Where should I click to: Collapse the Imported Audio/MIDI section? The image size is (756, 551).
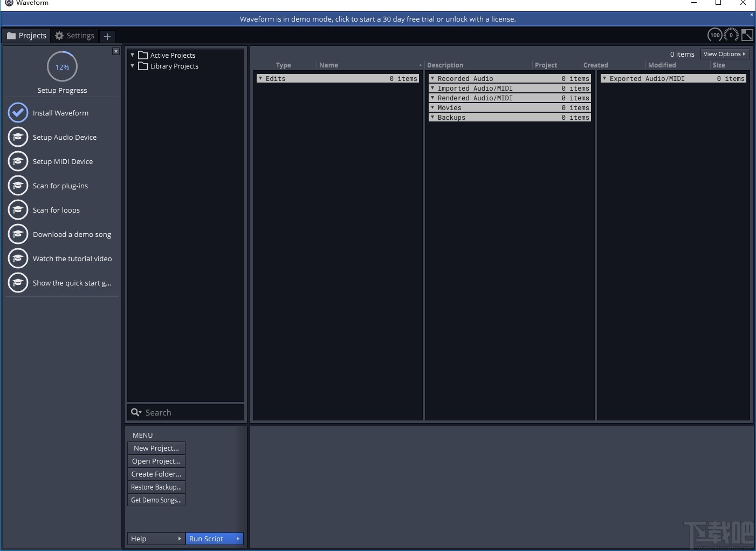tap(432, 88)
